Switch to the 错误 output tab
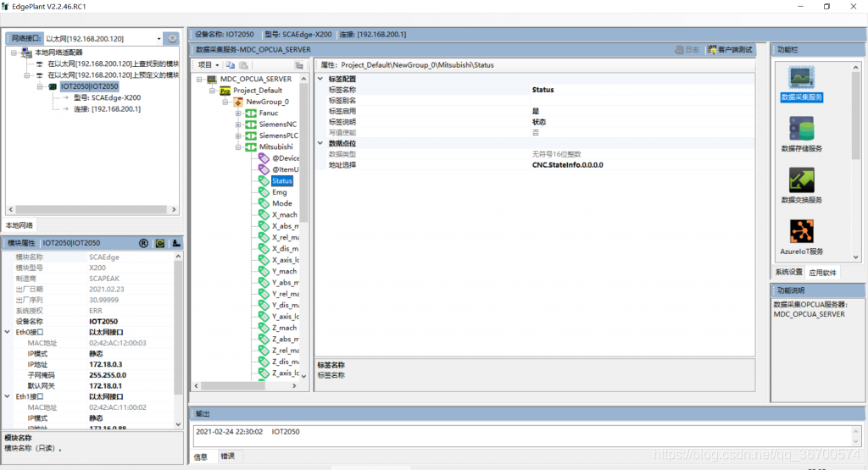Screen dimensions: 868x470 [x=227, y=456]
